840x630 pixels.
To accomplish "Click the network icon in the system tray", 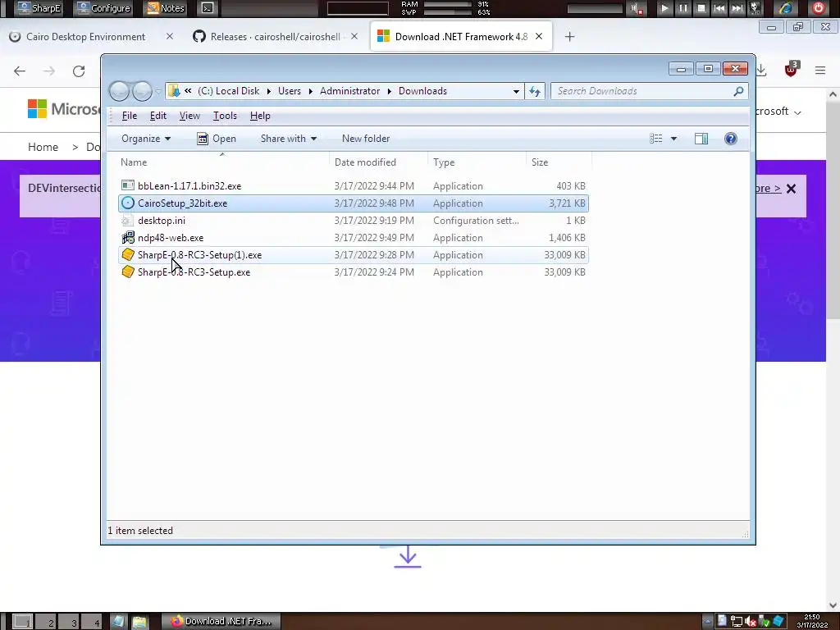I will click(x=737, y=622).
